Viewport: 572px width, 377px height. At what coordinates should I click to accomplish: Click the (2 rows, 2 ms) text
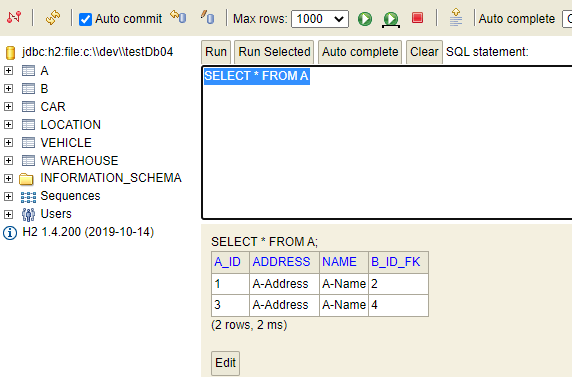pos(249,325)
